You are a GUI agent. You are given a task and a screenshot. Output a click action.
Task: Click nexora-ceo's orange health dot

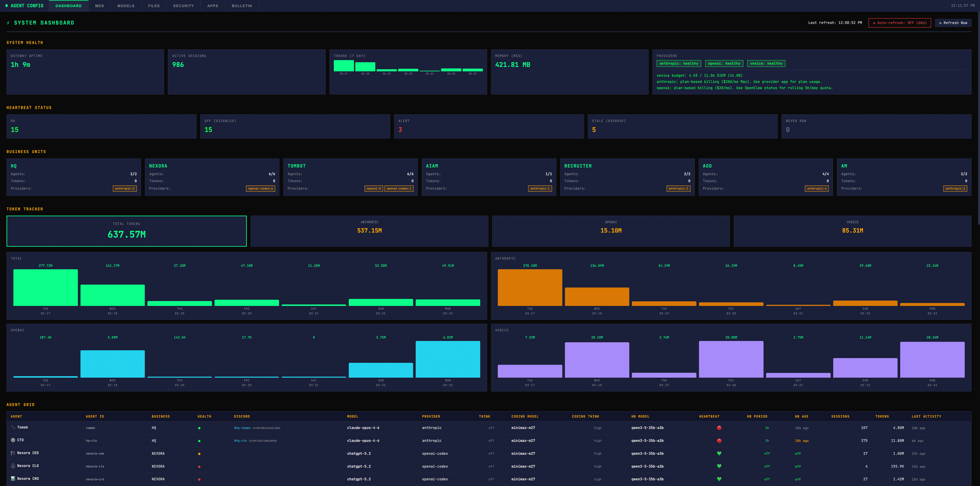pos(199,454)
